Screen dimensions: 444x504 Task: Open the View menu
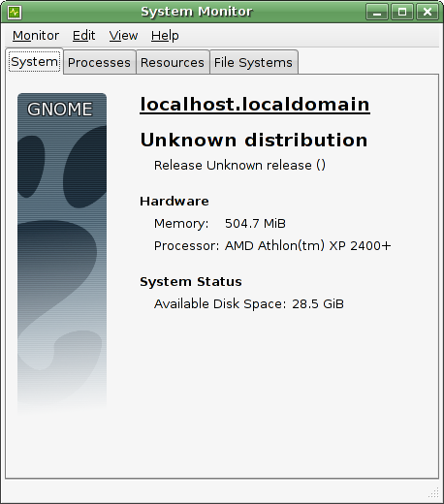coord(123,36)
